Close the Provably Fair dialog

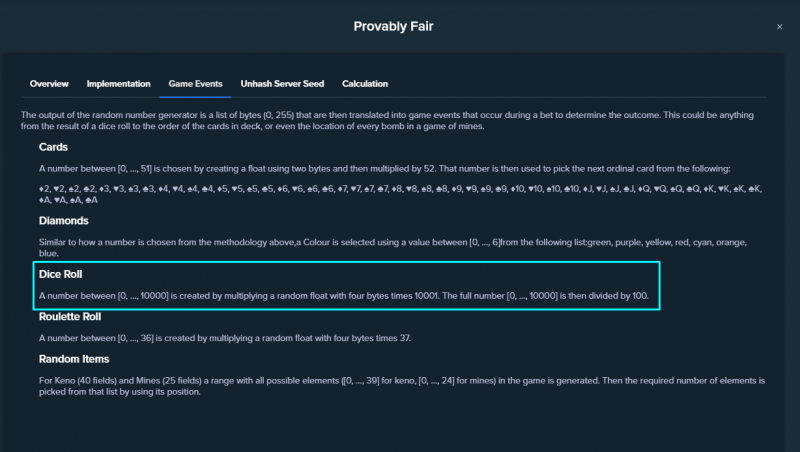coord(779,27)
